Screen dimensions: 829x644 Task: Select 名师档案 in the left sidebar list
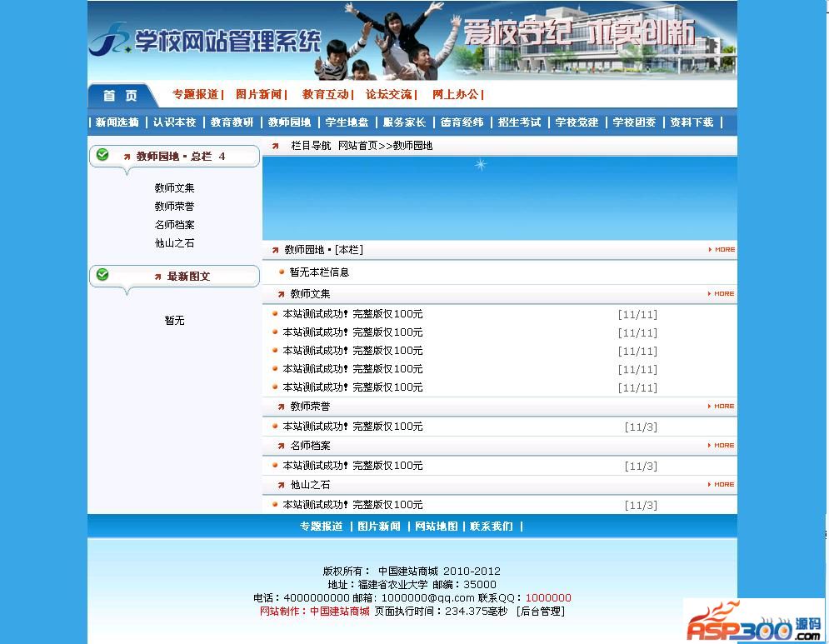174,225
